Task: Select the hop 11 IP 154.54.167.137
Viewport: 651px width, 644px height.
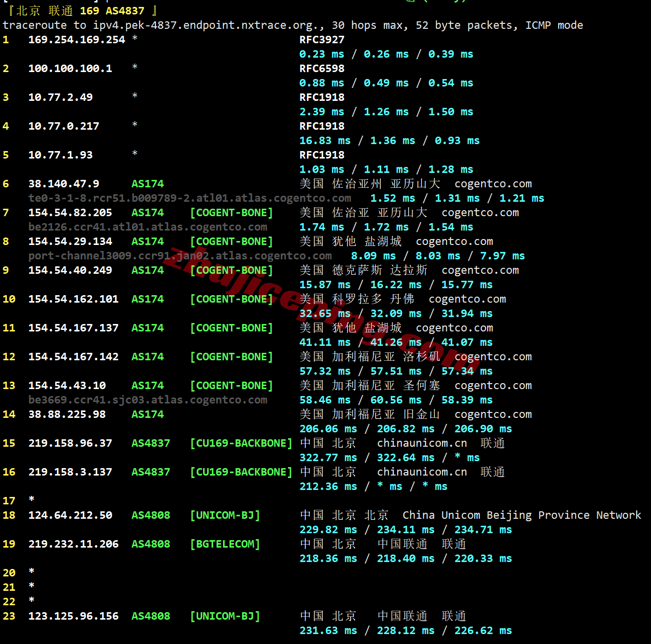Action: 73,328
